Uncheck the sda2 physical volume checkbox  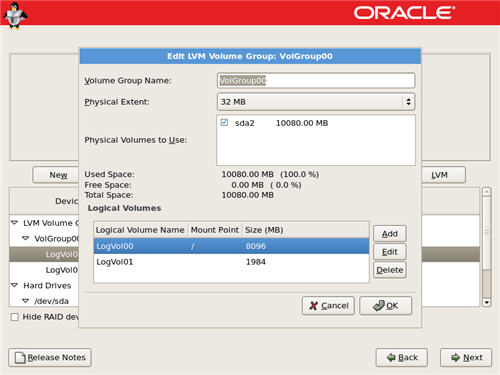click(224, 122)
